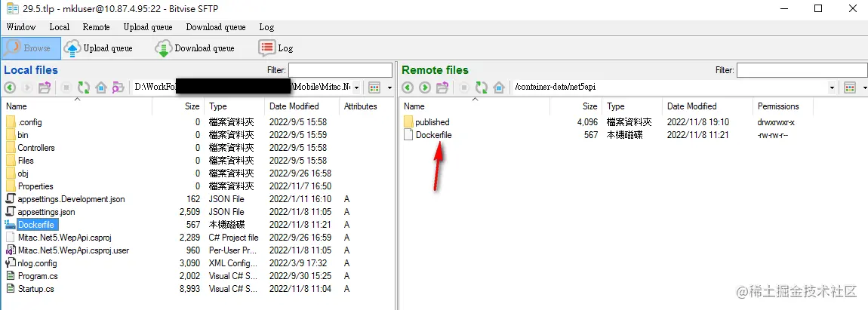
Task: Sort local files by Attributes column
Action: point(365,106)
